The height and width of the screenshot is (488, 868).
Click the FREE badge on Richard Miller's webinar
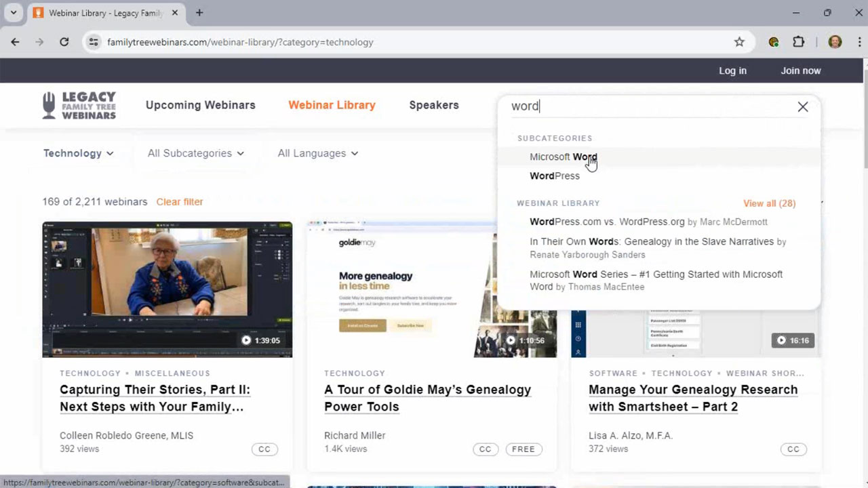coord(524,449)
